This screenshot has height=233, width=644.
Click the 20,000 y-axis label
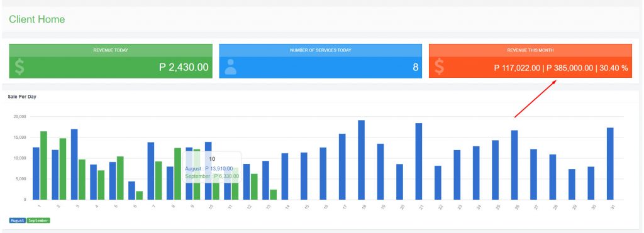(x=19, y=117)
